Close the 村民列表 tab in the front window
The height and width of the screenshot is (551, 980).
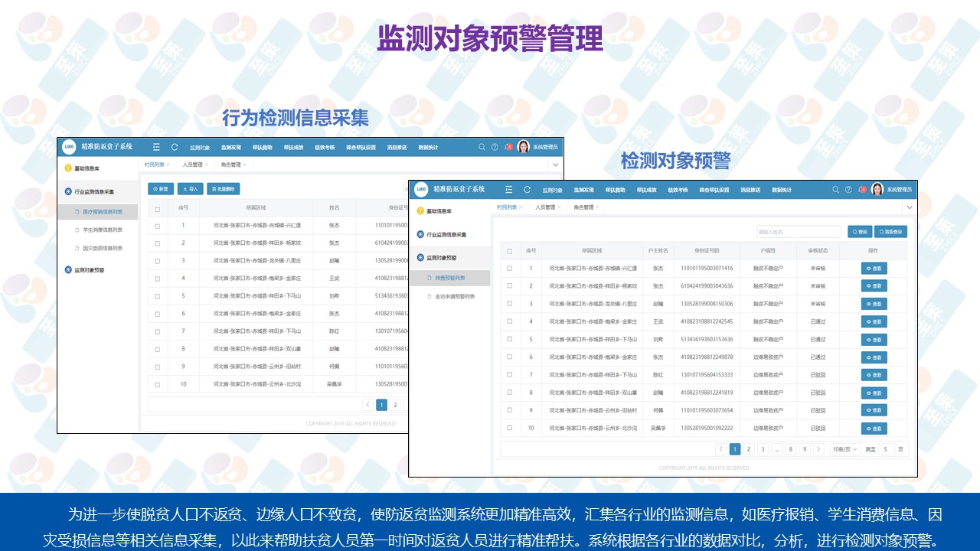pyautogui.click(x=520, y=207)
